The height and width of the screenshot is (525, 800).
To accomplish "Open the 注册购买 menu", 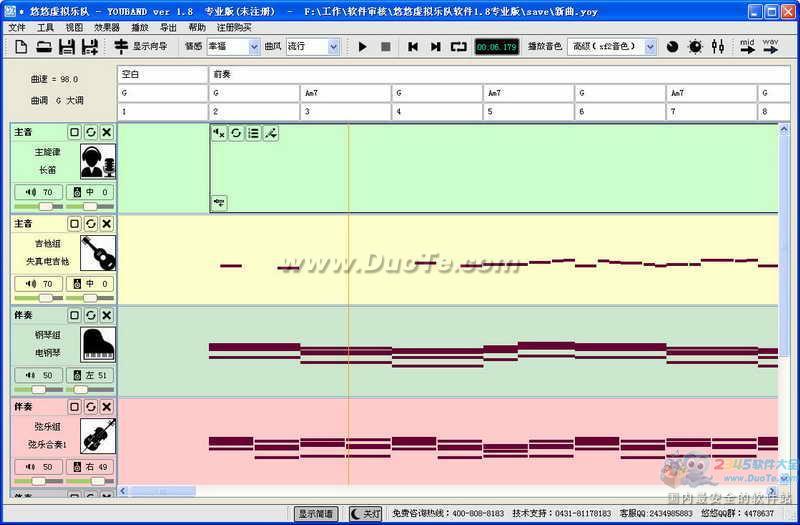I will point(234,28).
